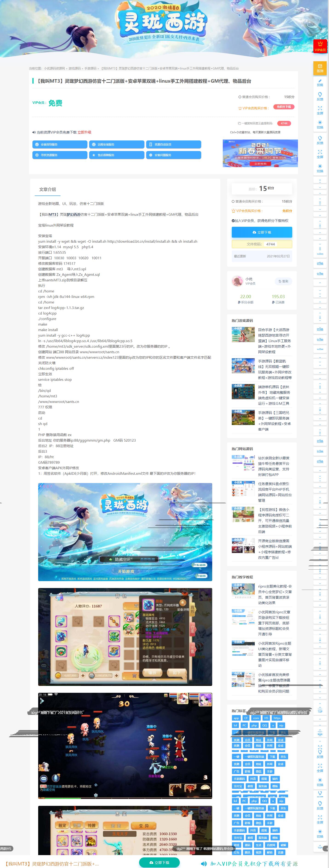The width and height of the screenshot is (329, 868).
Task: Click 小优's round avatar picture
Action: coord(237,281)
